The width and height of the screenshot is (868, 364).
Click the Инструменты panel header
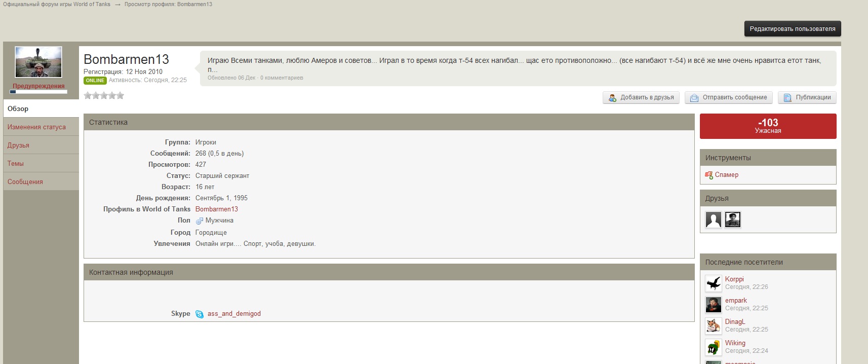(768, 158)
